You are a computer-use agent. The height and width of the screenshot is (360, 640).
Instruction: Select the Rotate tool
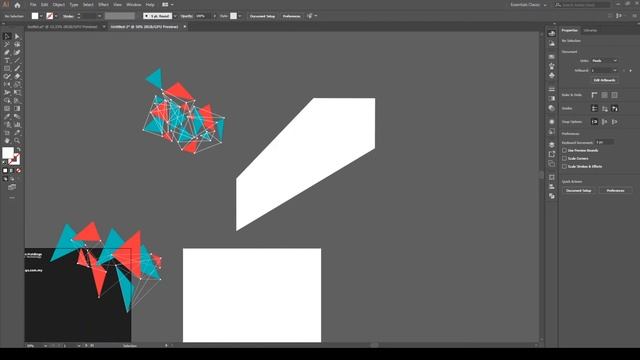(x=7, y=84)
